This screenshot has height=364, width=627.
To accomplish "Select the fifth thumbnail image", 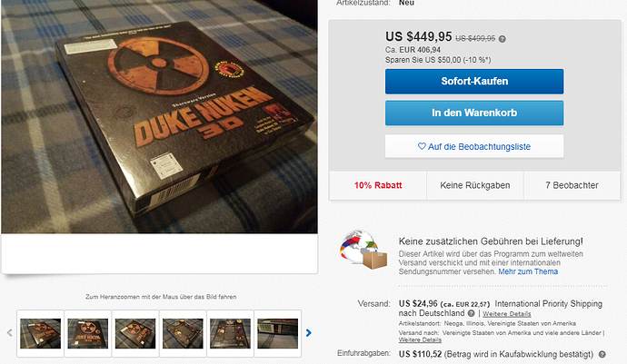I will (x=230, y=333).
